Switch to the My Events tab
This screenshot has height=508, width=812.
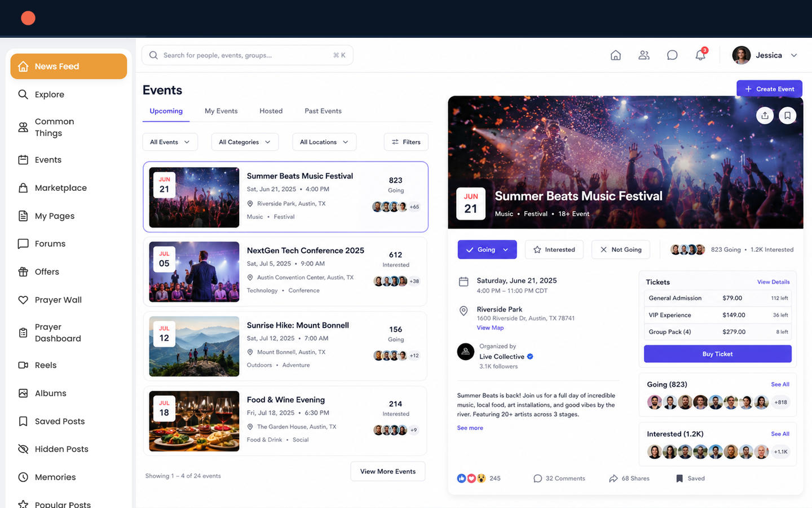(x=221, y=111)
